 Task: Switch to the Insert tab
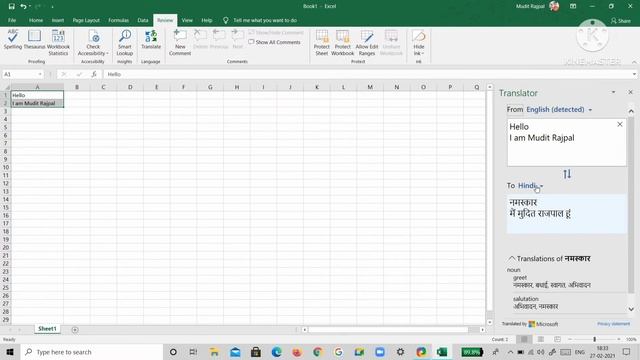coord(58,20)
